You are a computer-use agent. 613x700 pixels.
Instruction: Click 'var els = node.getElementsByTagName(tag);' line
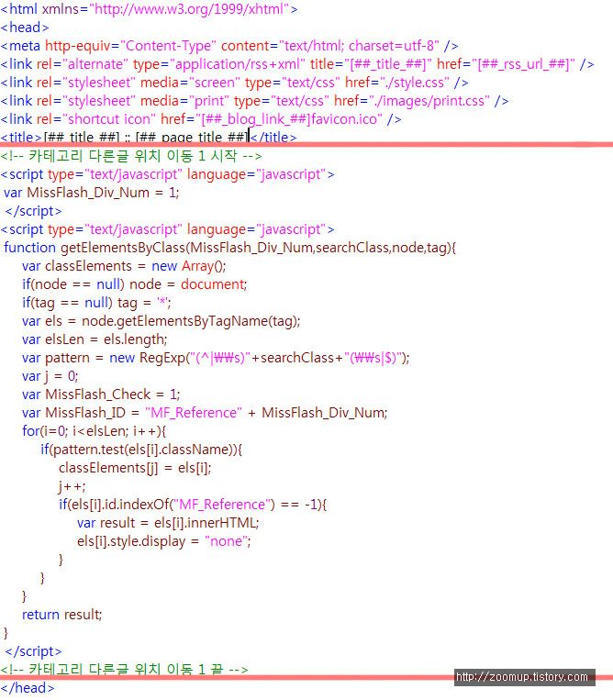coord(162,321)
